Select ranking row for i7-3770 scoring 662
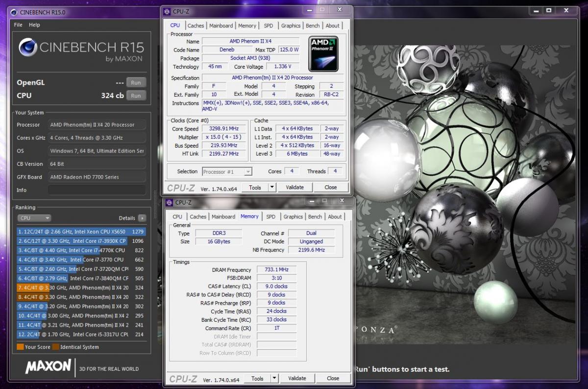Screen dimensions: 588x389 81,259
